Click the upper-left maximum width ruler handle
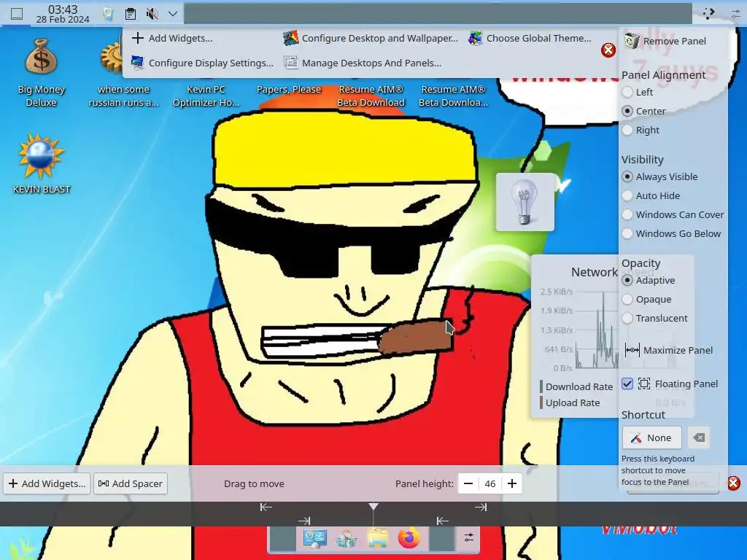Screen dimensions: 747x560 click(266, 507)
